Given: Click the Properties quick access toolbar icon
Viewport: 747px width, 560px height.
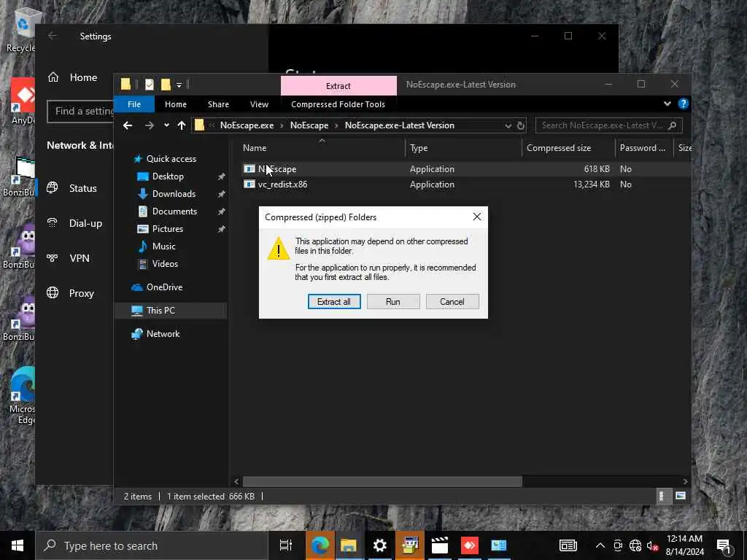Looking at the screenshot, I should pos(150,85).
